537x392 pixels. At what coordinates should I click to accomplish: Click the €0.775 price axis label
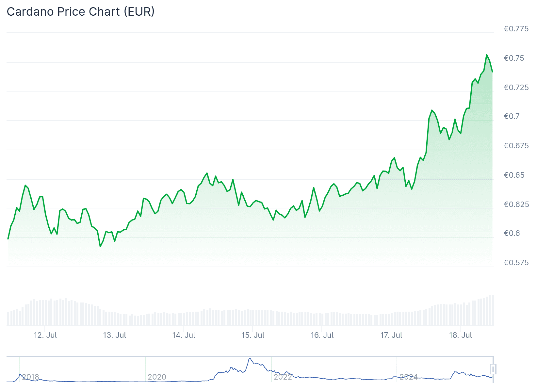[x=516, y=29]
